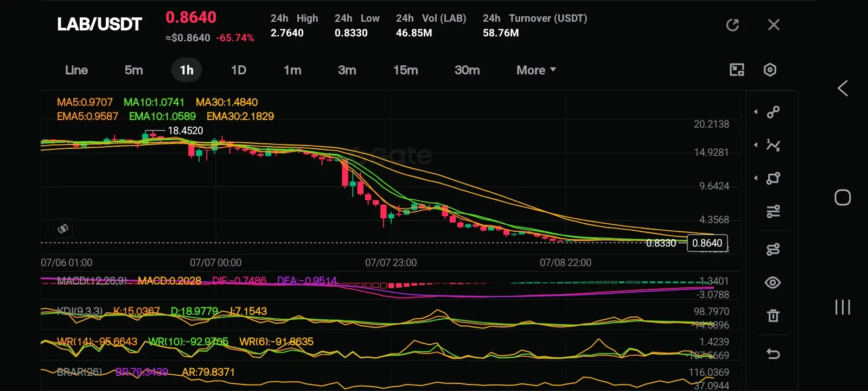Tap the Android home button
This screenshot has height=391, width=868.
pos(843,198)
